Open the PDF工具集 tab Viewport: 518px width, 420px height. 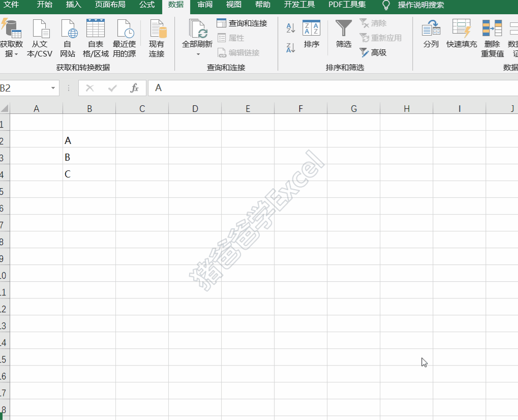pyautogui.click(x=347, y=5)
